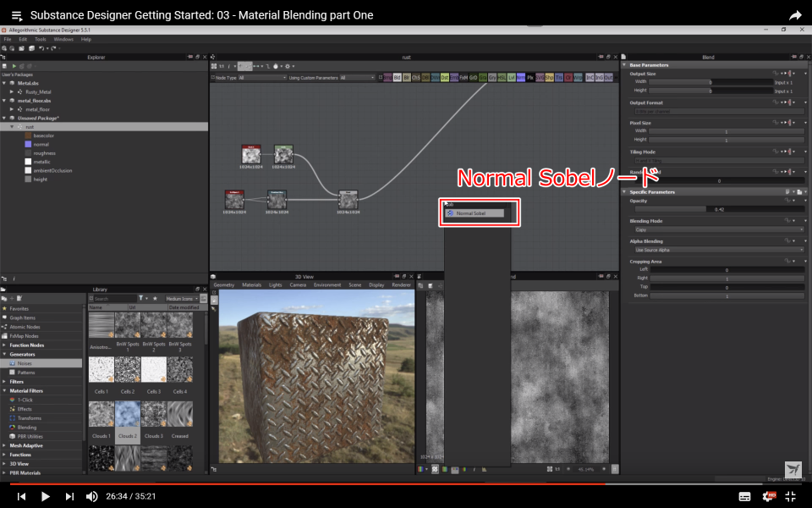The height and width of the screenshot is (508, 812).
Task: Select basecolor output in Explorer
Action: pyautogui.click(x=43, y=135)
